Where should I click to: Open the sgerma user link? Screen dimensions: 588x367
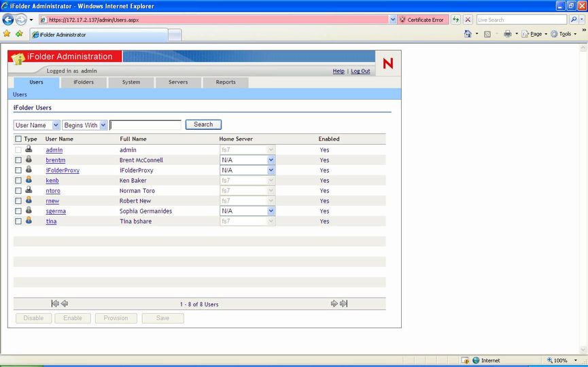click(x=56, y=211)
